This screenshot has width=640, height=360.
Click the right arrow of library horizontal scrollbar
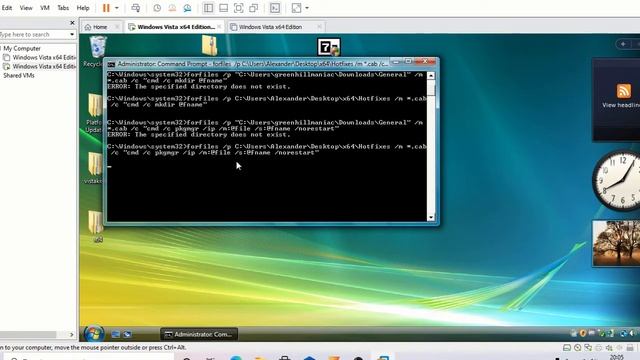pyautogui.click(x=71, y=335)
